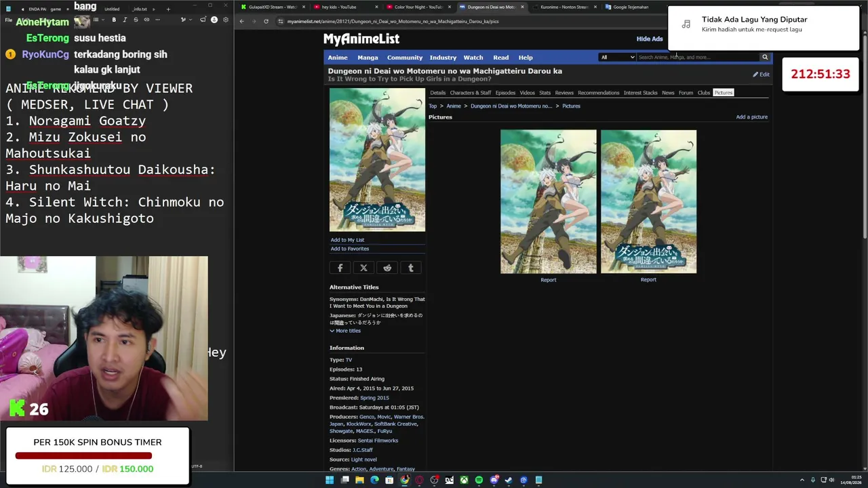Apply italic formatting in Notepad
Screen dimensions: 868x488
(125, 20)
